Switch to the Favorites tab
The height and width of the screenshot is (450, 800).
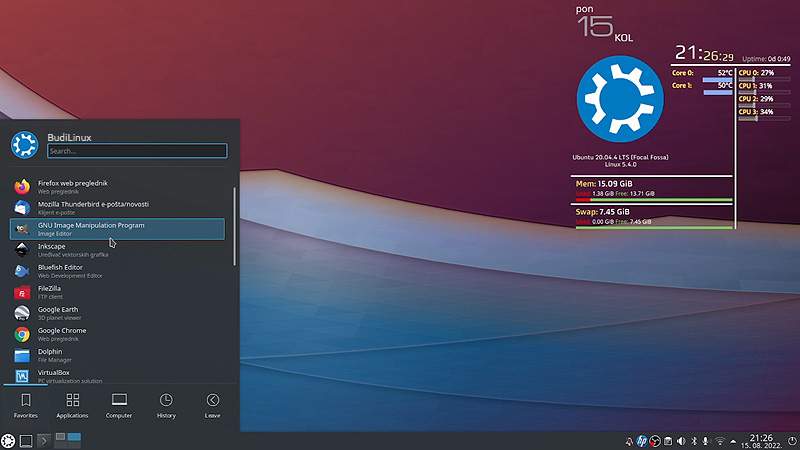coord(26,406)
